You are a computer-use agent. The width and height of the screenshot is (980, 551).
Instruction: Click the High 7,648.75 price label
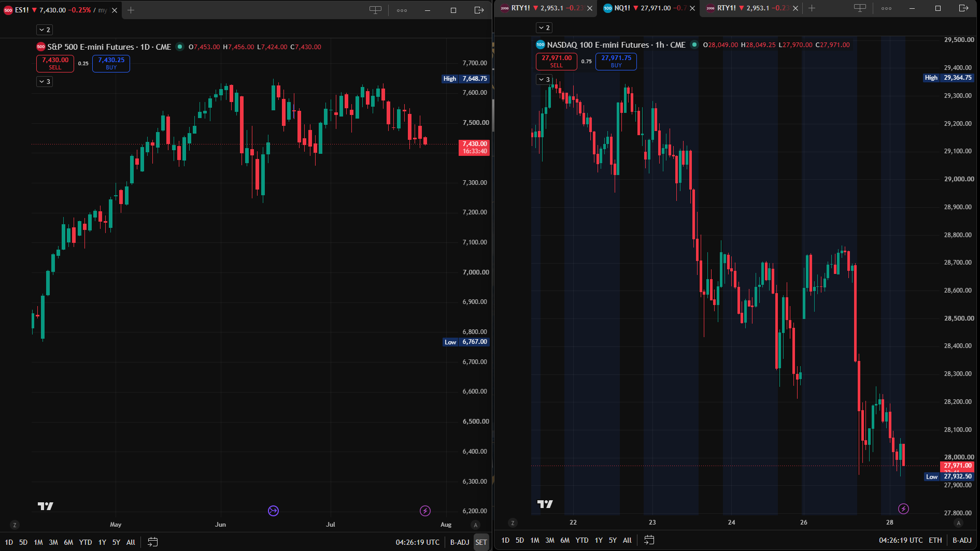click(x=465, y=79)
